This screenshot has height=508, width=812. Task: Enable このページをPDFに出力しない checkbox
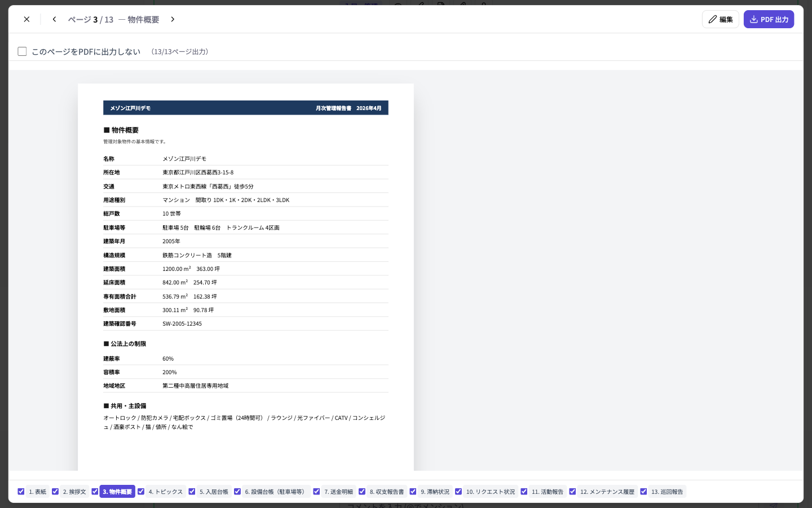coord(22,51)
